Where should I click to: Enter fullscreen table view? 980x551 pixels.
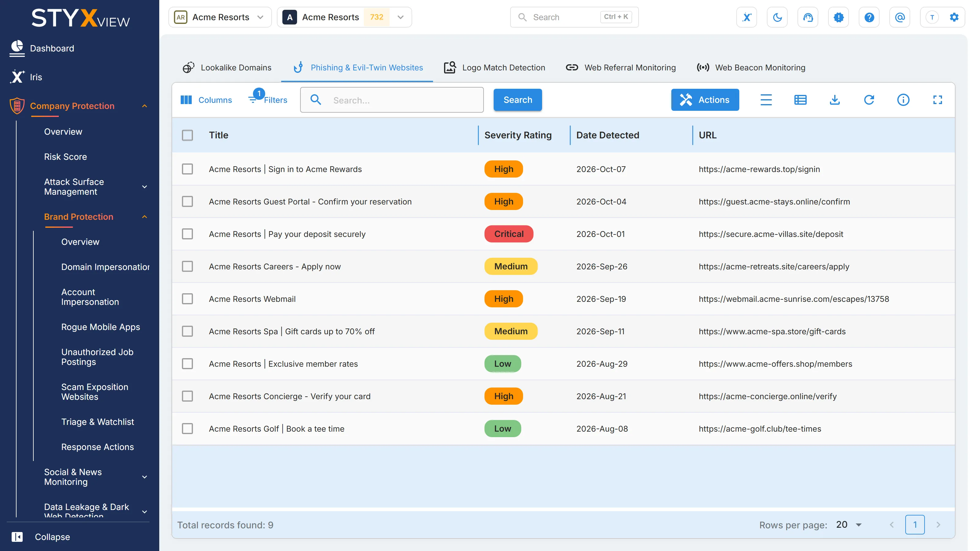click(937, 100)
